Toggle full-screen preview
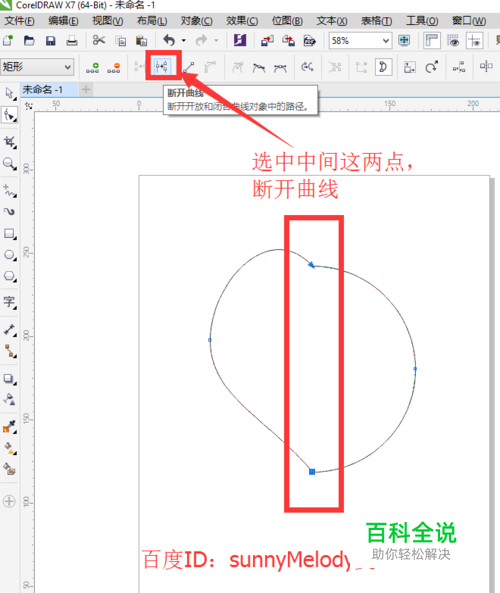The height and width of the screenshot is (593, 500). click(404, 40)
